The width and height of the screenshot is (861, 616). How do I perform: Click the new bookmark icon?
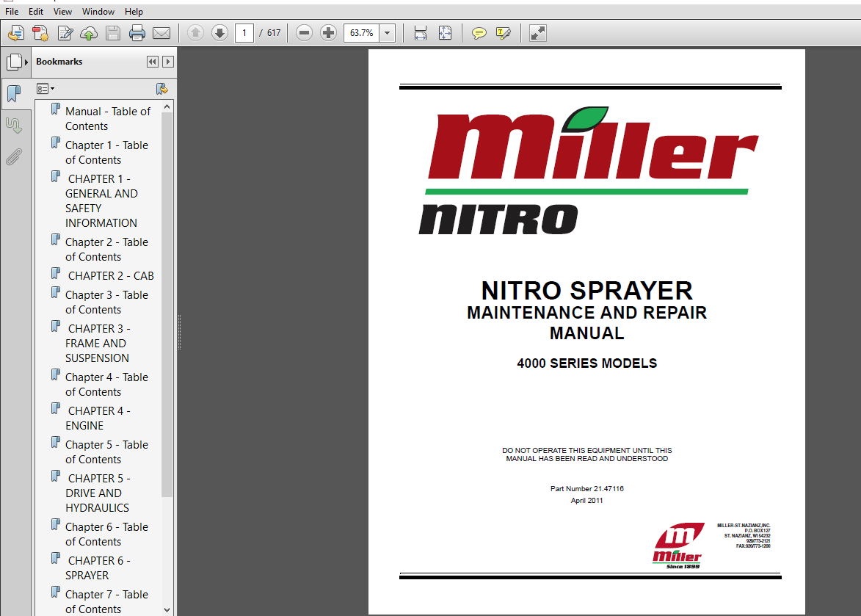coord(162,88)
